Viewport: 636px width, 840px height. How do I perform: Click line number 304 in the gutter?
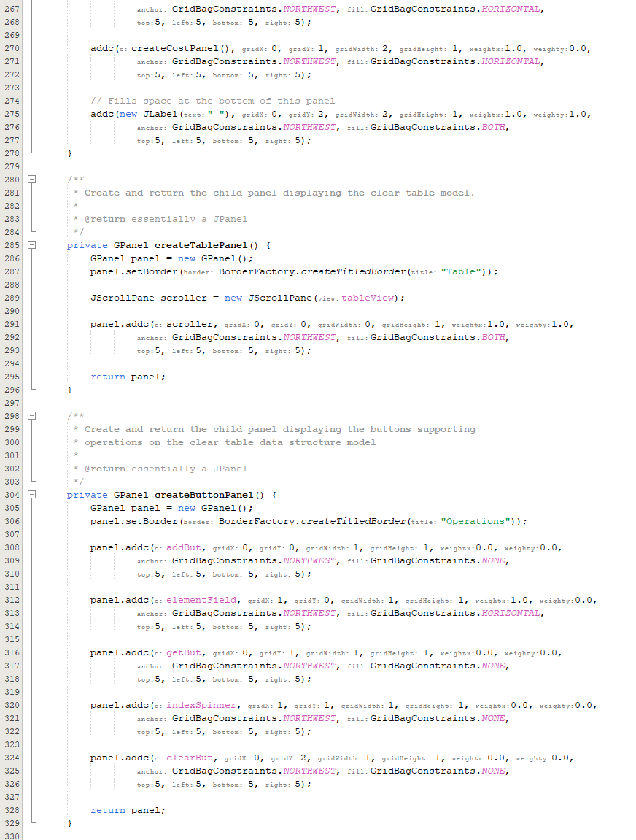tap(11, 495)
